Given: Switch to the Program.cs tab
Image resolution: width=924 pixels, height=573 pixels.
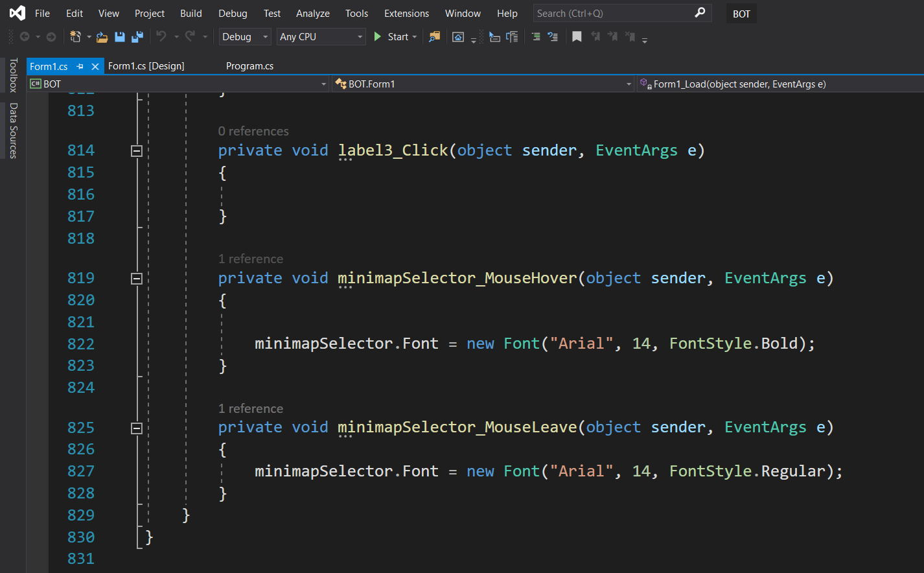Looking at the screenshot, I should click(x=249, y=66).
